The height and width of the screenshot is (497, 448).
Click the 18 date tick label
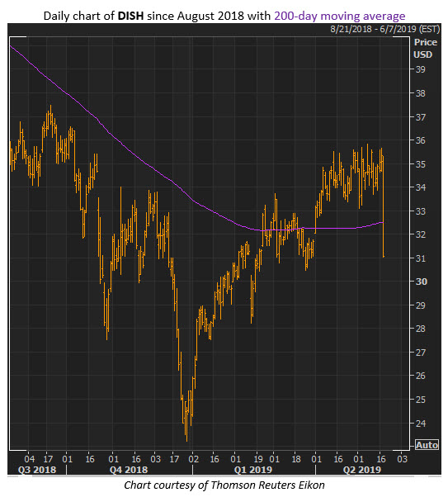tap(296, 459)
